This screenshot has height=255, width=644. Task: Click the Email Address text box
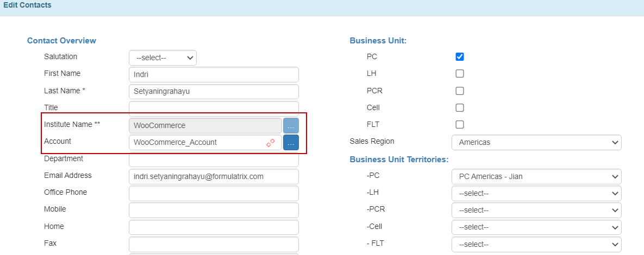[214, 176]
